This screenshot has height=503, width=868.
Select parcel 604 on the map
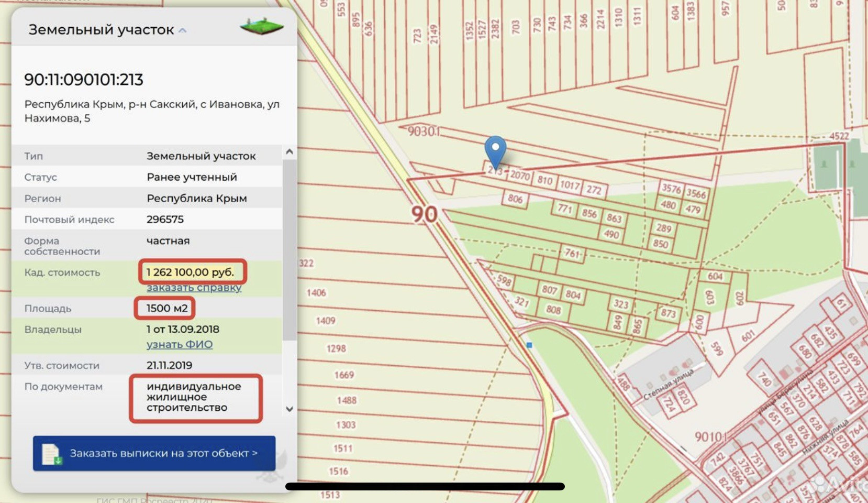point(715,276)
